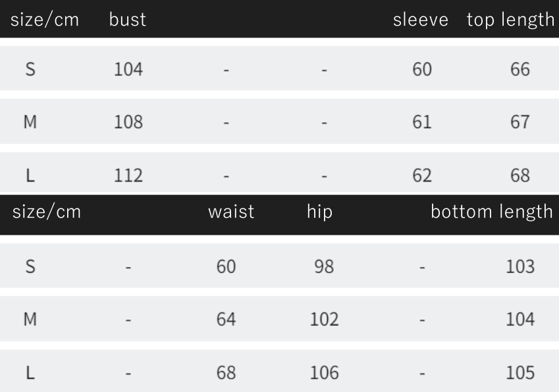Select the bottom length value 103
Viewport: 559px width, 392px height.
click(520, 266)
